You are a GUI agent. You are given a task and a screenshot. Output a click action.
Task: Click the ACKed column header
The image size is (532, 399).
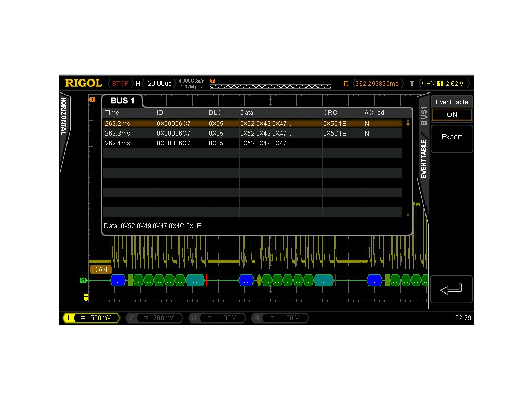point(374,113)
